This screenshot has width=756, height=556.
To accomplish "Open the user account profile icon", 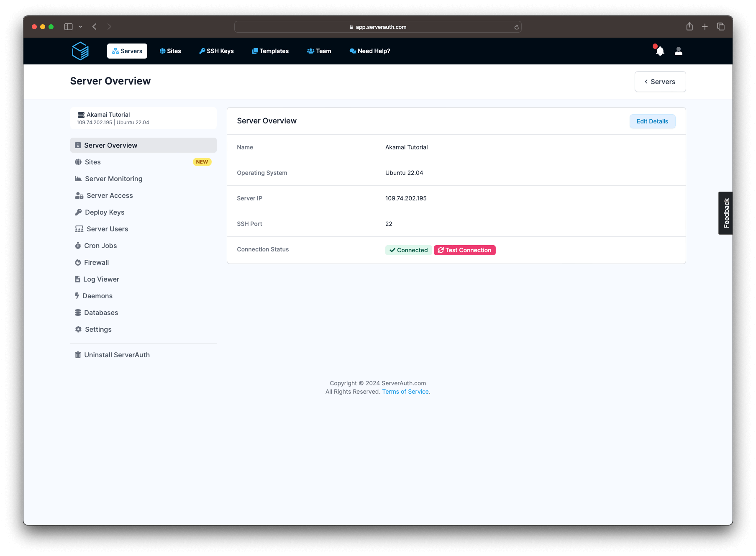I will pos(679,51).
